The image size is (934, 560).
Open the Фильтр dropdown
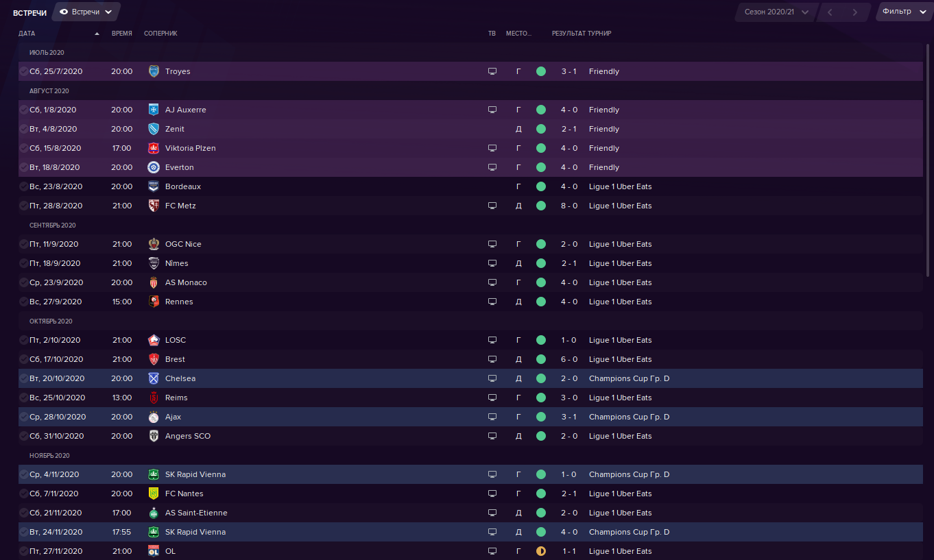click(x=905, y=12)
